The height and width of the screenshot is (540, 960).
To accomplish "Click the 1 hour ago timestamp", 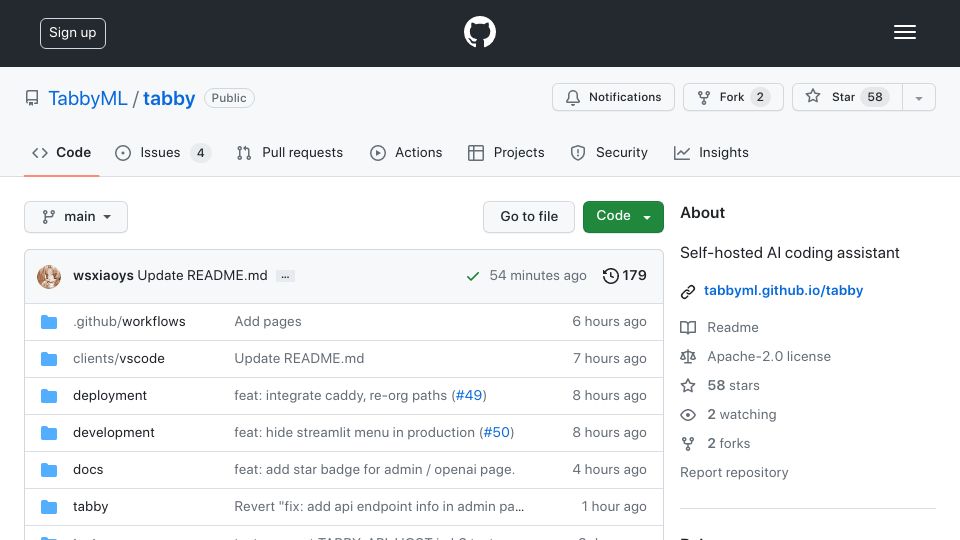I will pos(613,506).
